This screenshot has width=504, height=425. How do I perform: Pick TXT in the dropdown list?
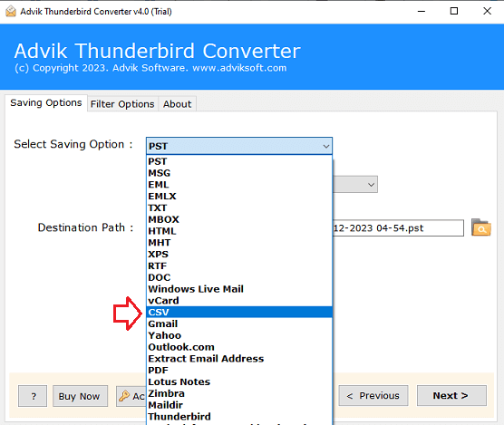point(239,208)
